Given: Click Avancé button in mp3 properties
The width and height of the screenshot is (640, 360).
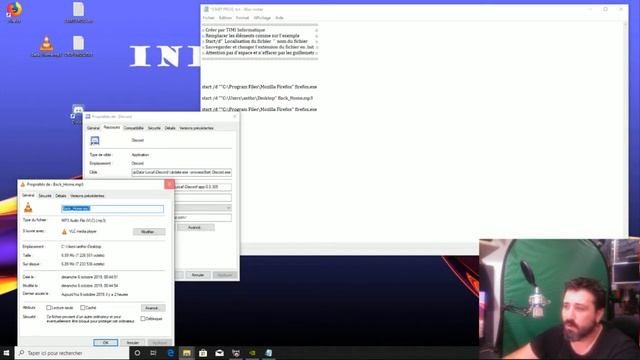Looking at the screenshot, I should [x=153, y=308].
